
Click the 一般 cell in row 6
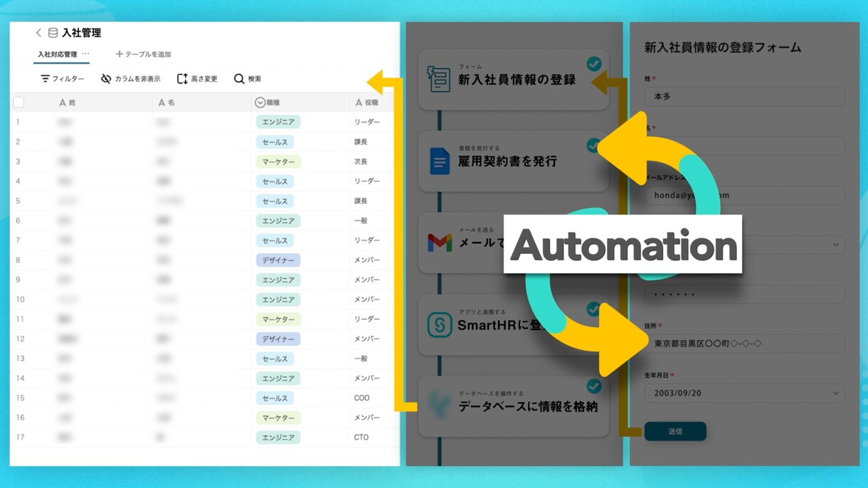point(361,221)
